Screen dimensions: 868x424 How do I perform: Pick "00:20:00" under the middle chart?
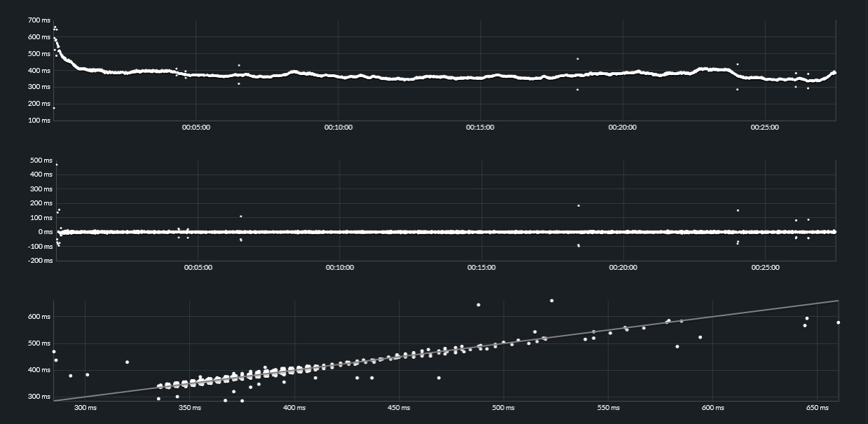[x=623, y=268]
